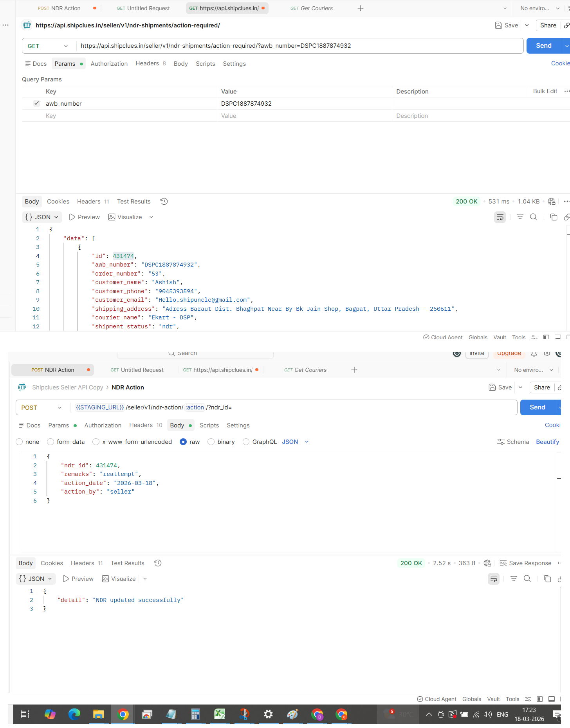Click Bulk Edit for query params
570x728 pixels.
coord(545,91)
